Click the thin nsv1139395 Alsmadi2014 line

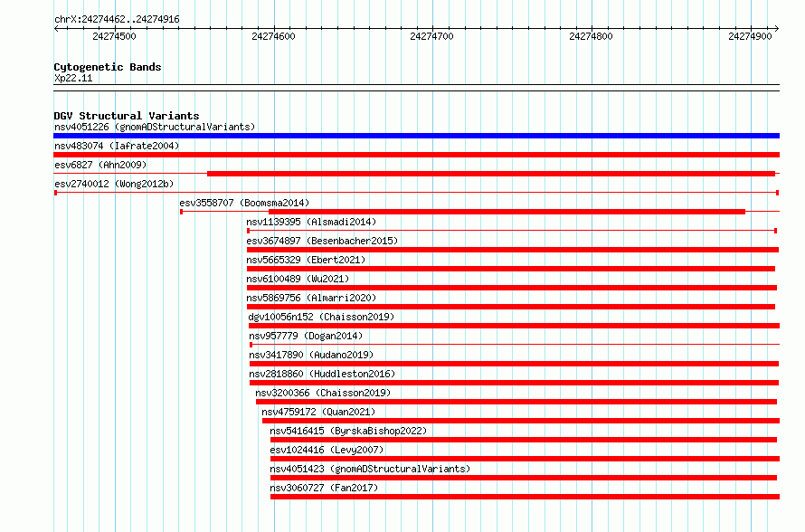pos(512,231)
